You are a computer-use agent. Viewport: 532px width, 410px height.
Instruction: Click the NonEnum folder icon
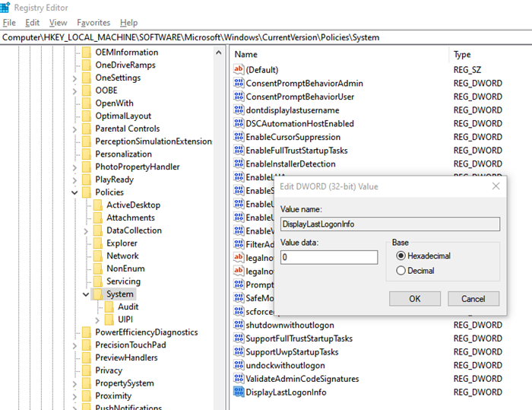[98, 269]
